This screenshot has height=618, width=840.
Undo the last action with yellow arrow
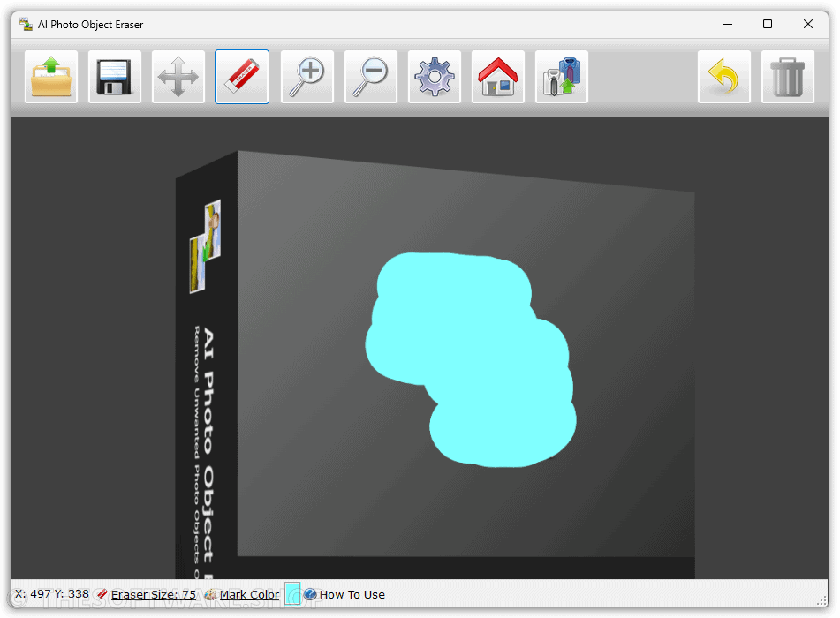723,77
